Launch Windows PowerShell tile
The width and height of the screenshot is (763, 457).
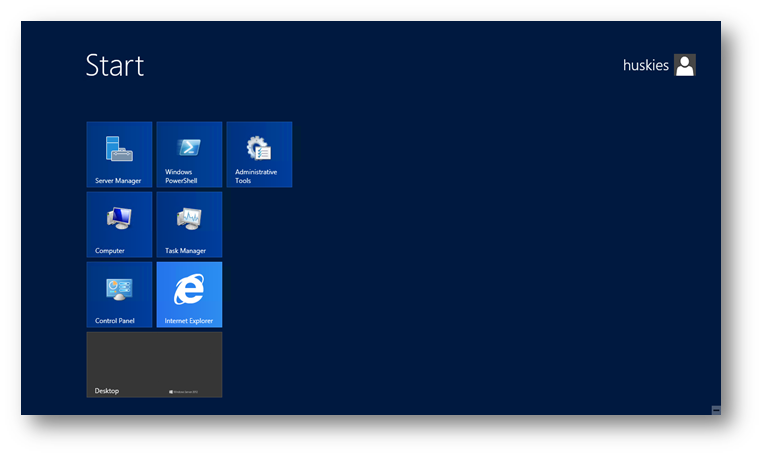click(x=189, y=154)
